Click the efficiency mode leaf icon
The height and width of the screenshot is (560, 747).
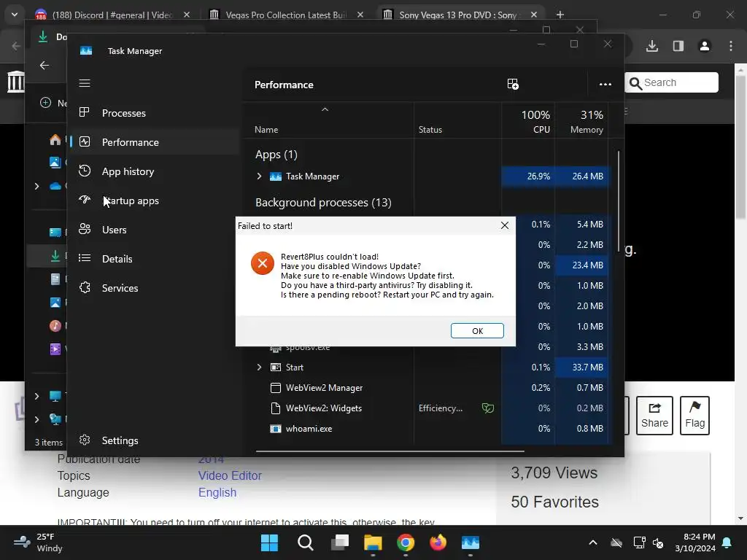coord(488,408)
